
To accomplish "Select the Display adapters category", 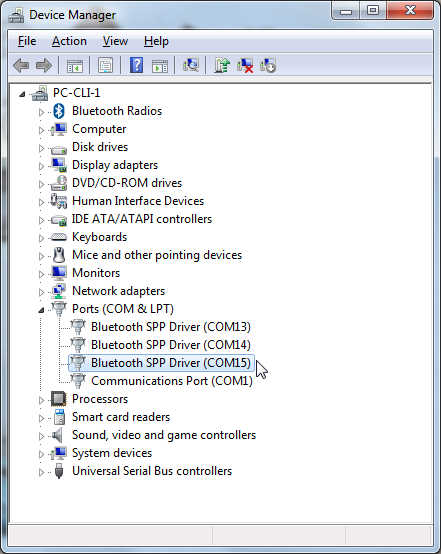I will click(x=115, y=165).
